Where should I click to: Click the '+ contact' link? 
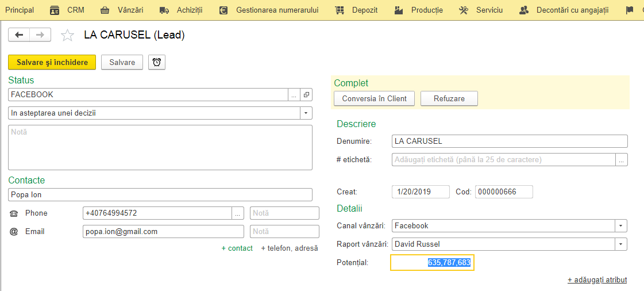tap(237, 248)
